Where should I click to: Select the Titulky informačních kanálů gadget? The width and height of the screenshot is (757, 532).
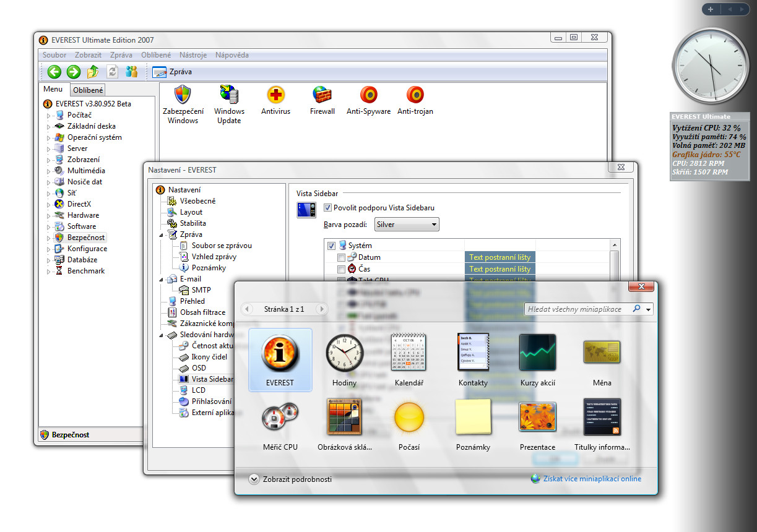click(602, 424)
